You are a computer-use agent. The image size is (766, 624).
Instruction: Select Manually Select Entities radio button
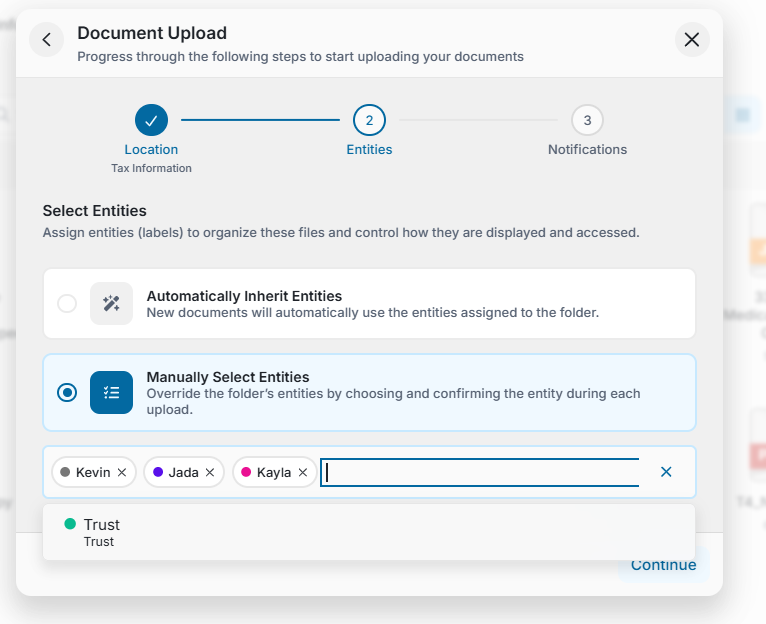click(x=67, y=392)
